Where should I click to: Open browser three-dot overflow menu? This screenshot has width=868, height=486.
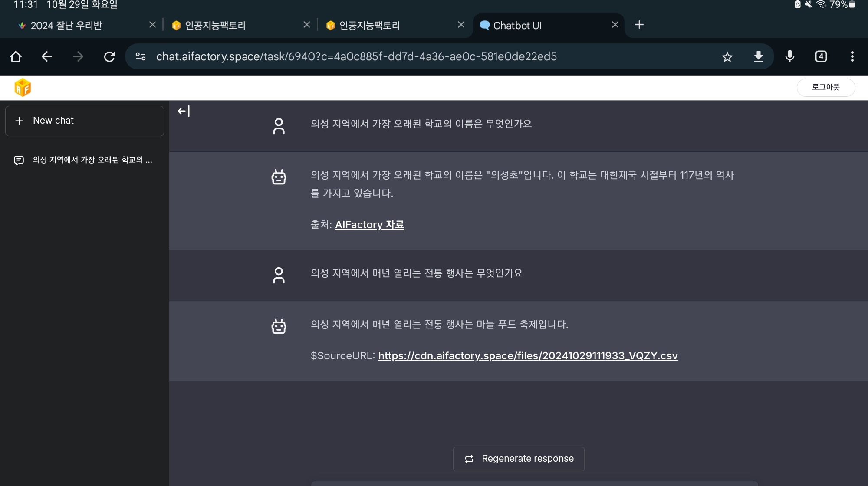[x=852, y=56]
